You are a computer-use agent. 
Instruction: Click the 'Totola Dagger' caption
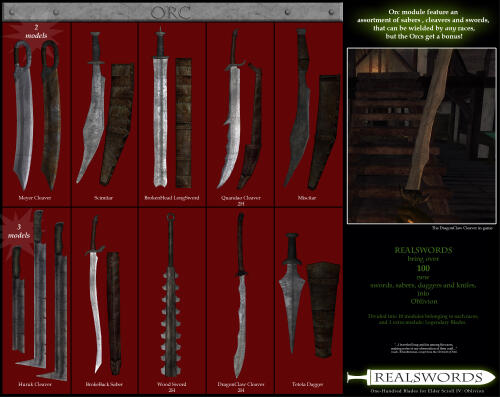click(308, 384)
